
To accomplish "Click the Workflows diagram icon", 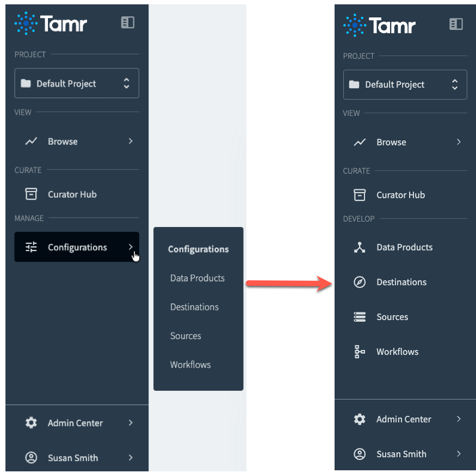I will tap(360, 352).
